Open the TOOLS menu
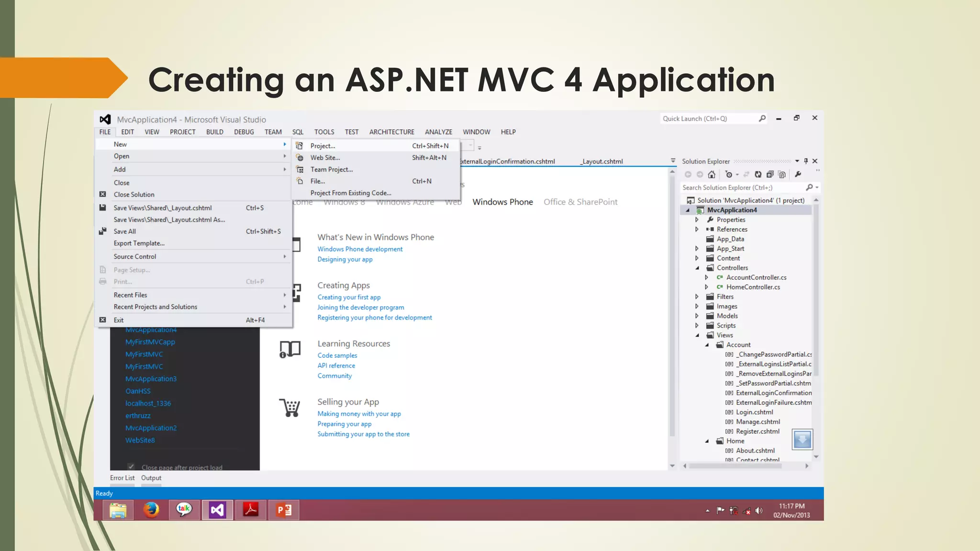The height and width of the screenshot is (551, 980). point(324,132)
